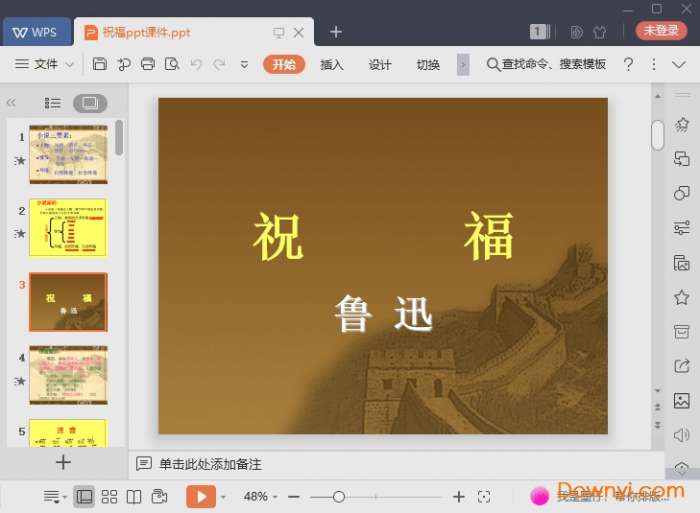Click the Undo arrow

click(x=196, y=64)
